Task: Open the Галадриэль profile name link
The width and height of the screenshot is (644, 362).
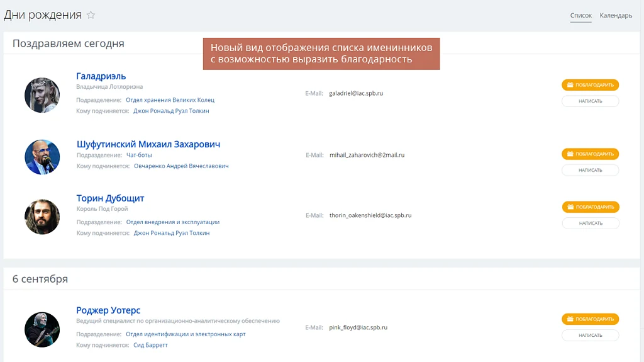Action: point(101,76)
